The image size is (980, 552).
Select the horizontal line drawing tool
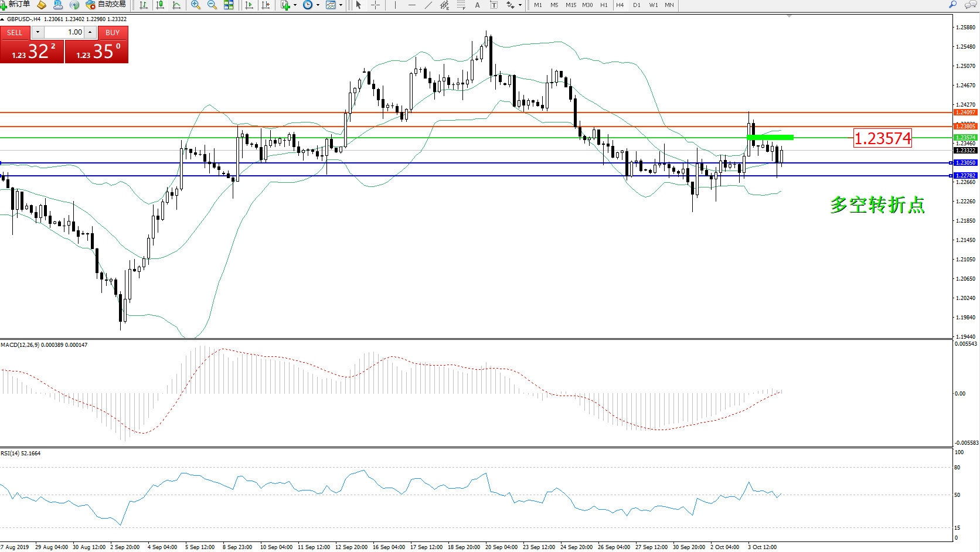tap(412, 5)
